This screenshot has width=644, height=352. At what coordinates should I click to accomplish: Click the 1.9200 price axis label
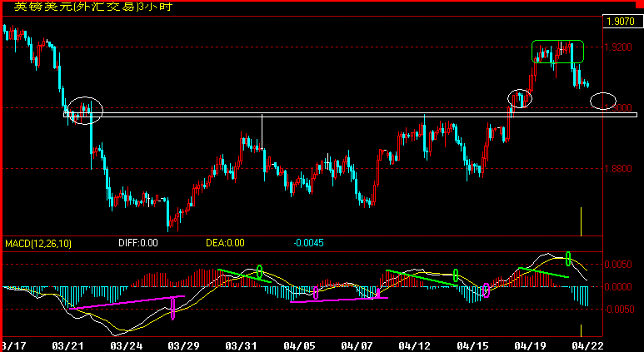[x=618, y=47]
